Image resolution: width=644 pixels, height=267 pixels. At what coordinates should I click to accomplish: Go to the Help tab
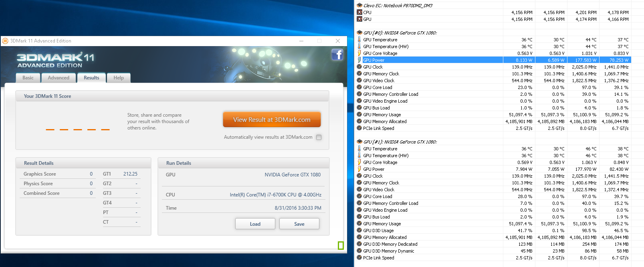119,78
